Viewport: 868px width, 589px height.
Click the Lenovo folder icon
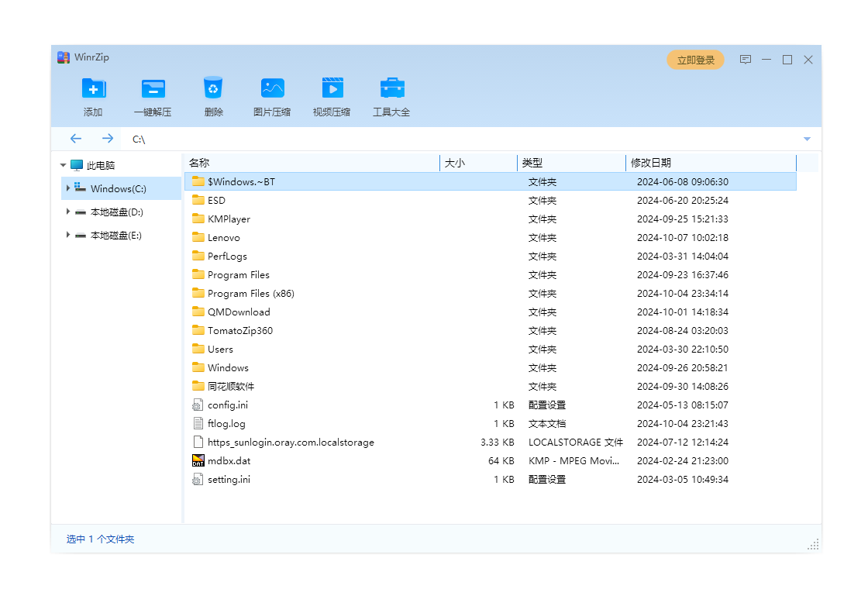198,237
